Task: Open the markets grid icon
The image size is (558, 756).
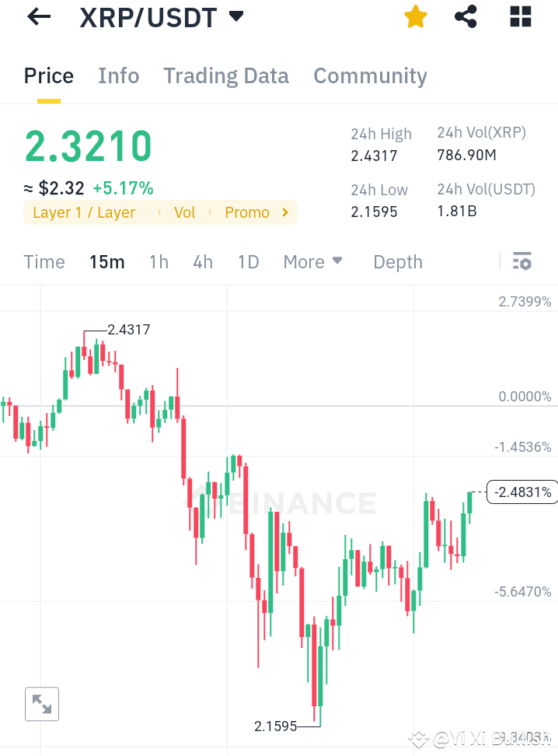Action: pyautogui.click(x=519, y=16)
